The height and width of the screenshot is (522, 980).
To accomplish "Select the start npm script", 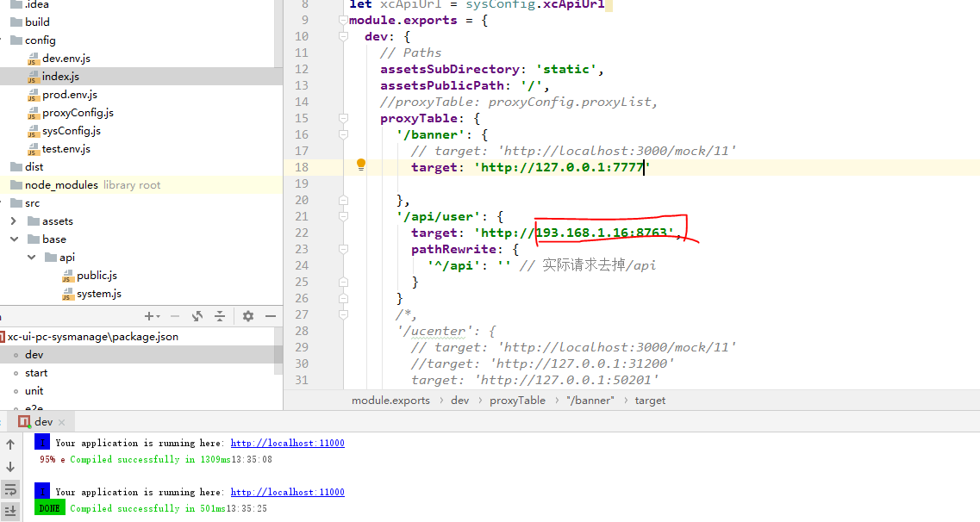I will (35, 373).
